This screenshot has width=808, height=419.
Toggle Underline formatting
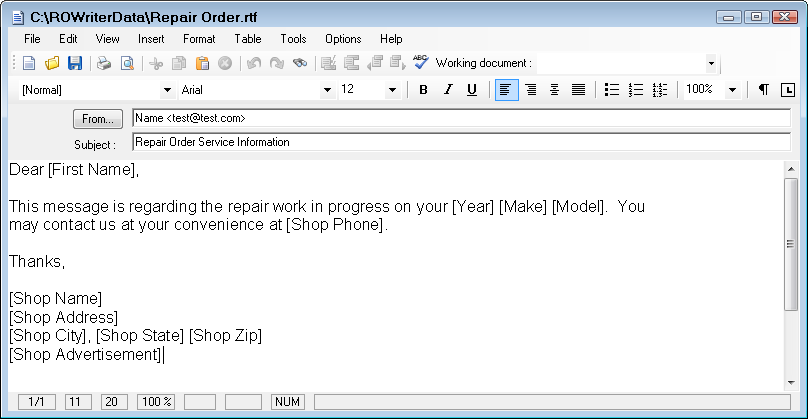pyautogui.click(x=471, y=90)
